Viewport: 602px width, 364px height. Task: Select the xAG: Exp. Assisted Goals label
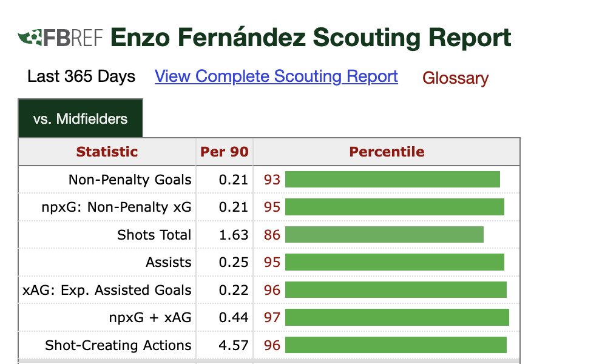click(x=107, y=290)
